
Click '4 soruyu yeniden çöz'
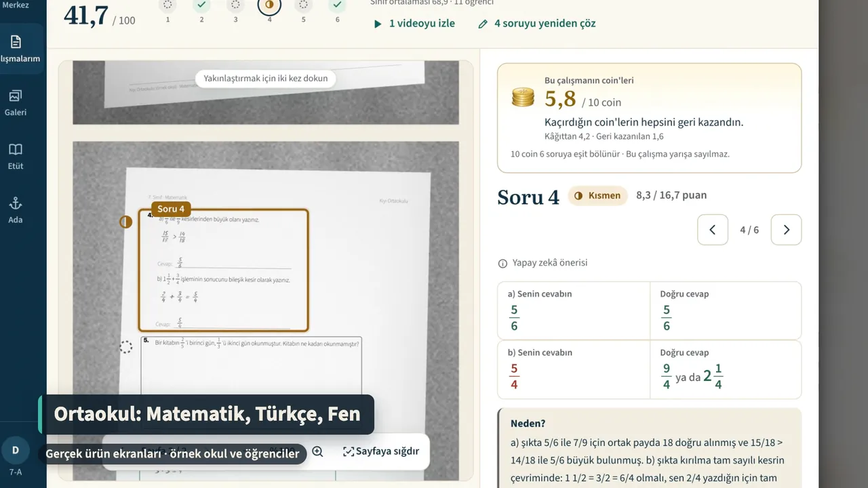tap(537, 24)
